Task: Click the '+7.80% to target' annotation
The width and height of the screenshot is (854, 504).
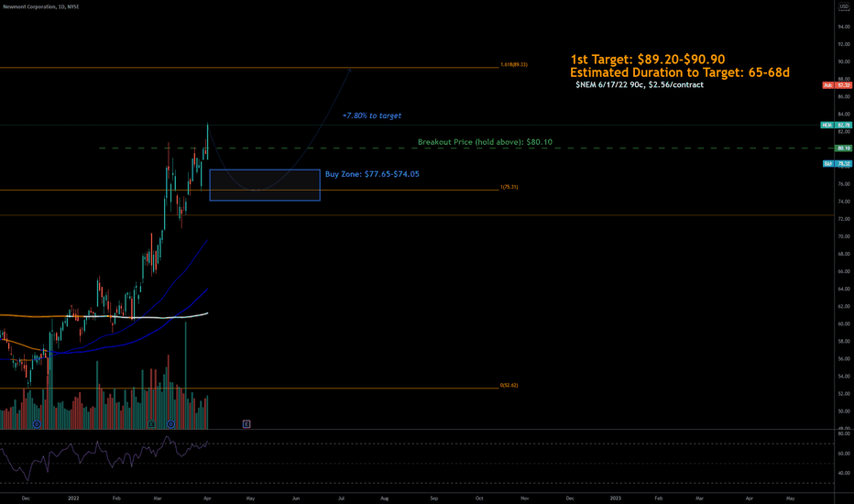Action: (371, 115)
